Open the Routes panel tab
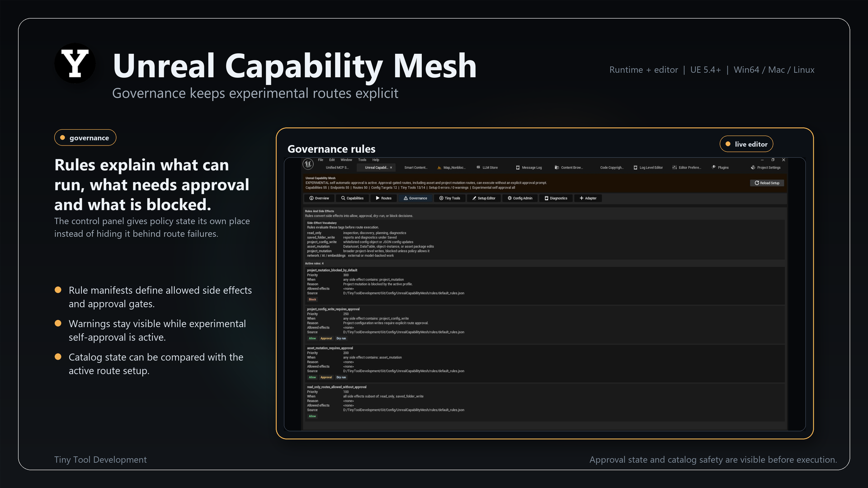Screen dimensions: 868x488 [x=383, y=198]
